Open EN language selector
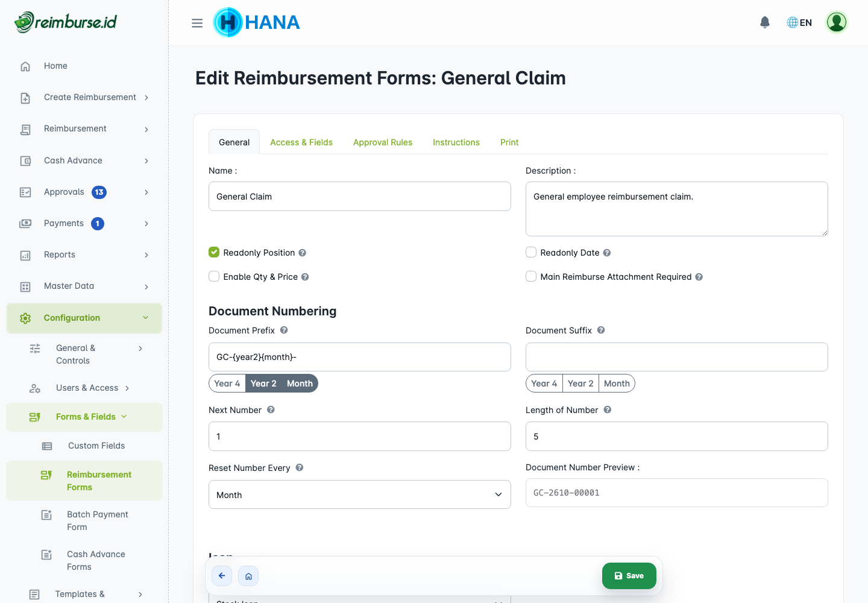 click(799, 22)
